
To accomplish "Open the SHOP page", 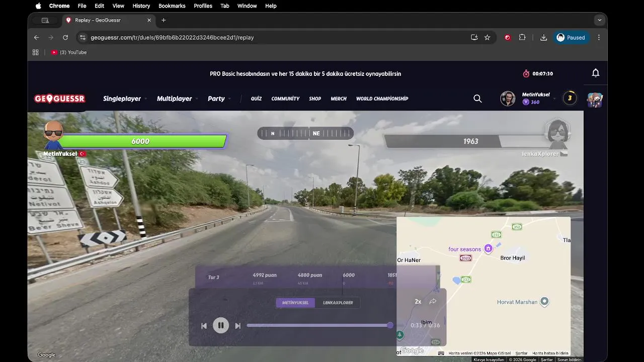I will point(315,99).
